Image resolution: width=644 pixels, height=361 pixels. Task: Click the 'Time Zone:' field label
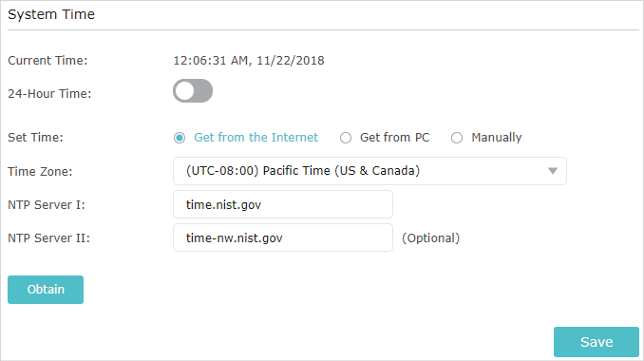tap(40, 171)
